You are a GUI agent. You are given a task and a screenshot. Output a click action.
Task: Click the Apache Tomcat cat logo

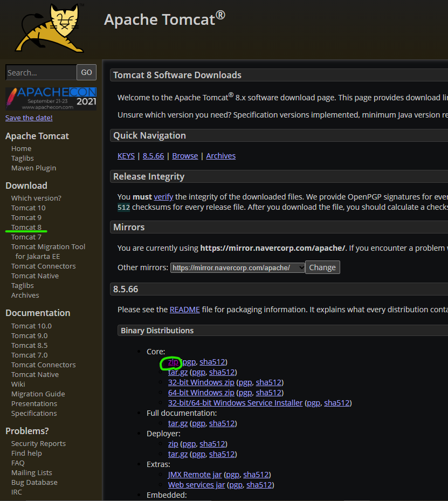coord(51,28)
